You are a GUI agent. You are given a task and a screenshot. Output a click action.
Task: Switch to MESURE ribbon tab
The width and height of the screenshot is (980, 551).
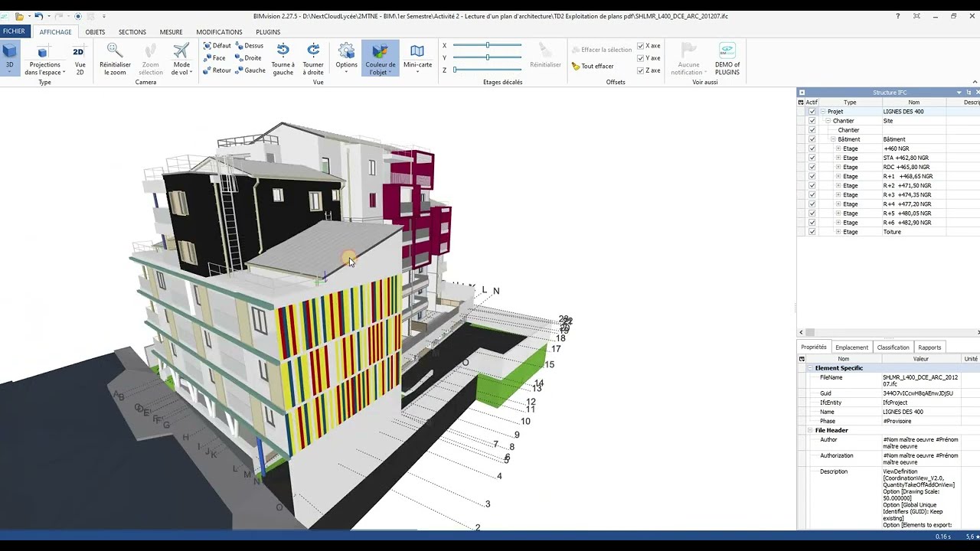coord(171,32)
